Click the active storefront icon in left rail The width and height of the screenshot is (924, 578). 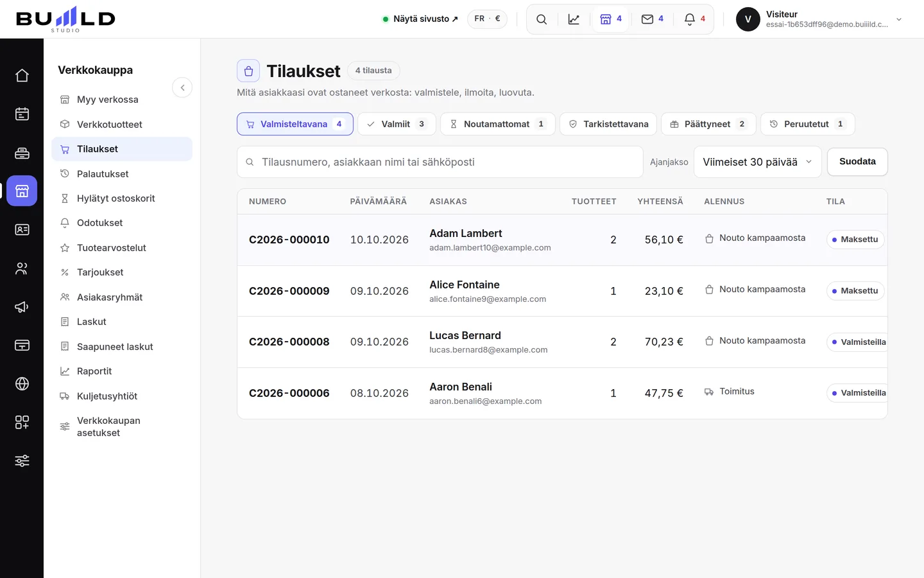[22, 191]
